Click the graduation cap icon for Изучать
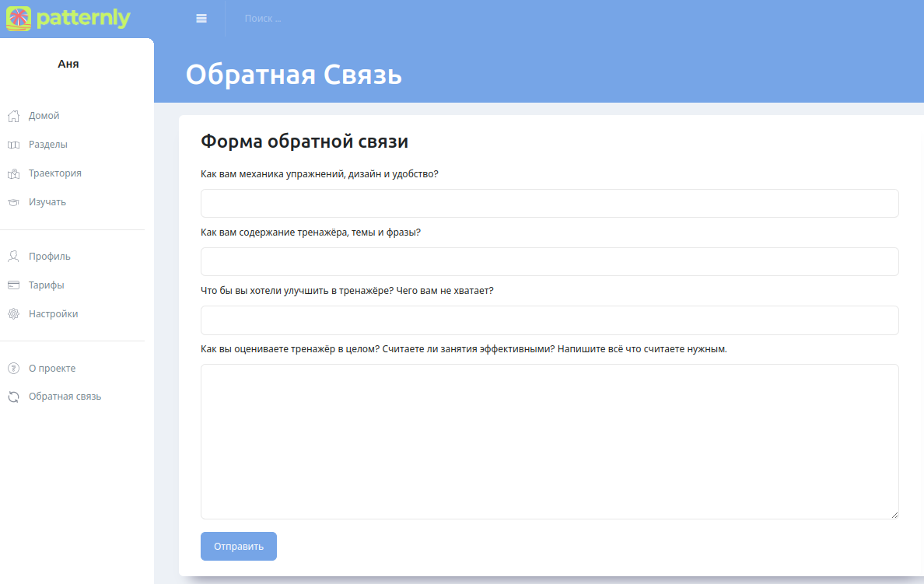 pos(13,202)
